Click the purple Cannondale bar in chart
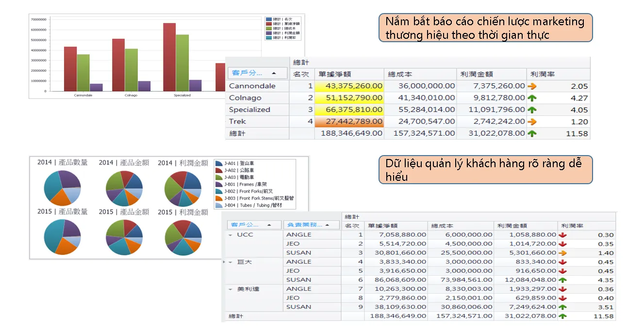 click(x=96, y=87)
